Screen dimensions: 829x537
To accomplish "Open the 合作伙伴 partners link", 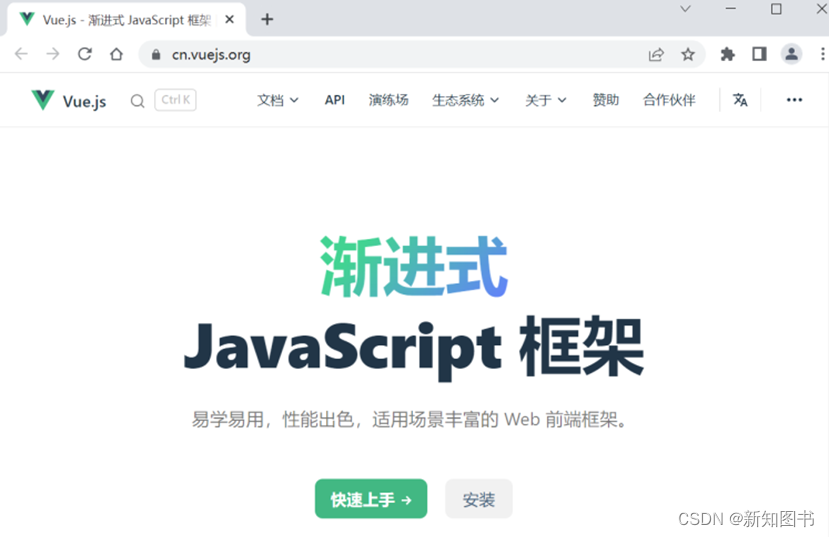I will pos(669,100).
